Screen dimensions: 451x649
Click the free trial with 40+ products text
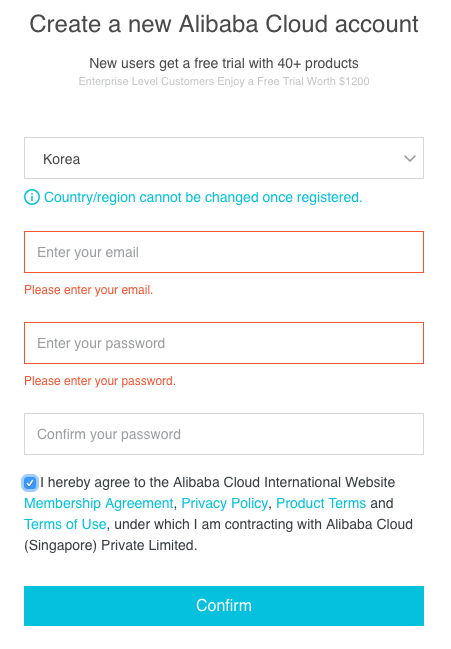pyautogui.click(x=224, y=63)
